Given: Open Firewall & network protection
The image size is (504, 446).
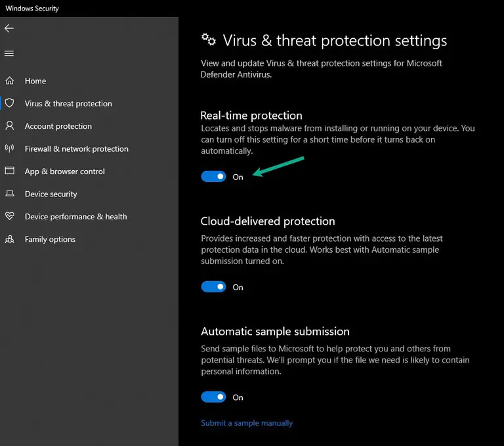Looking at the screenshot, I should (x=77, y=148).
